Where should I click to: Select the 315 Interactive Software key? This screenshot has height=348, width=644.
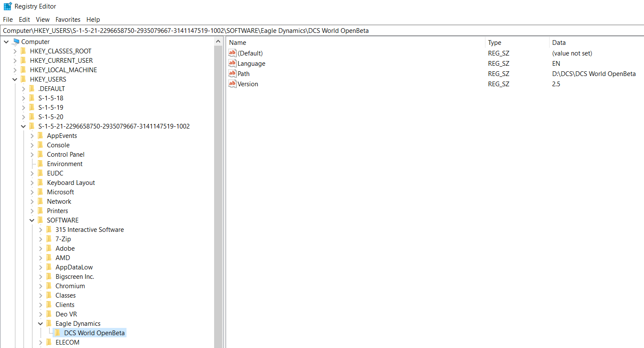[90, 230]
